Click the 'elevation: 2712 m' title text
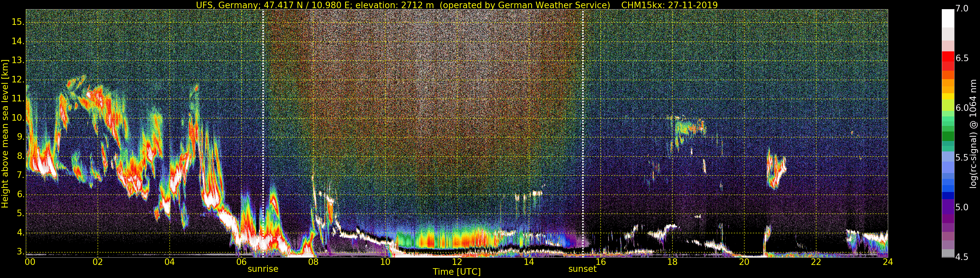 tap(395, 5)
